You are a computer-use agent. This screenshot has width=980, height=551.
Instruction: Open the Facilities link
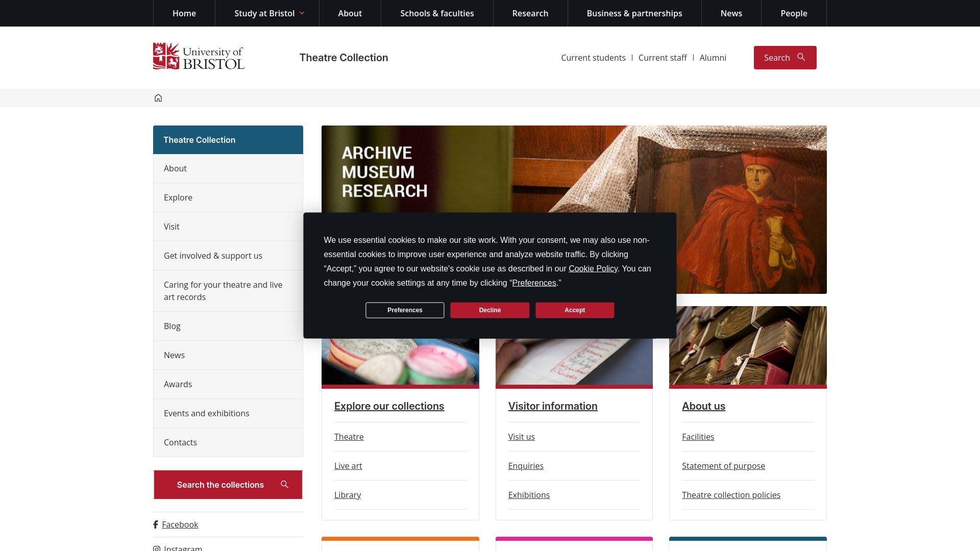point(698,437)
